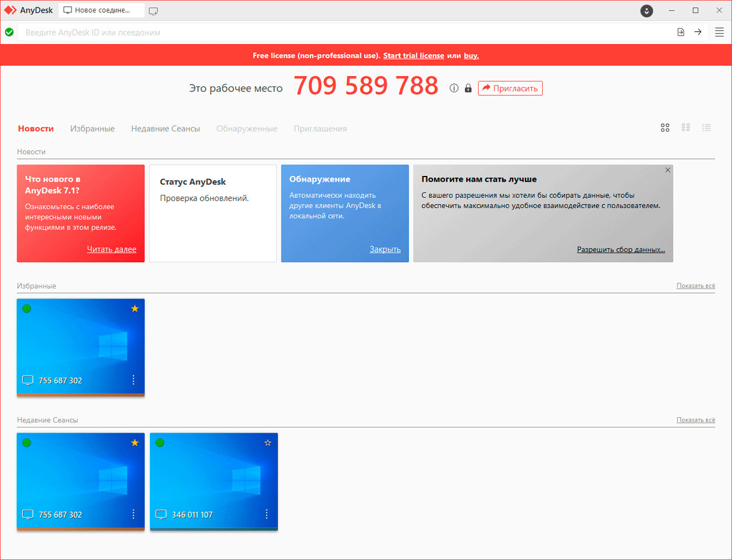Screen dimensions: 732x560
Task: Click the workplace ID "709 589 788"
Action: click(x=366, y=86)
